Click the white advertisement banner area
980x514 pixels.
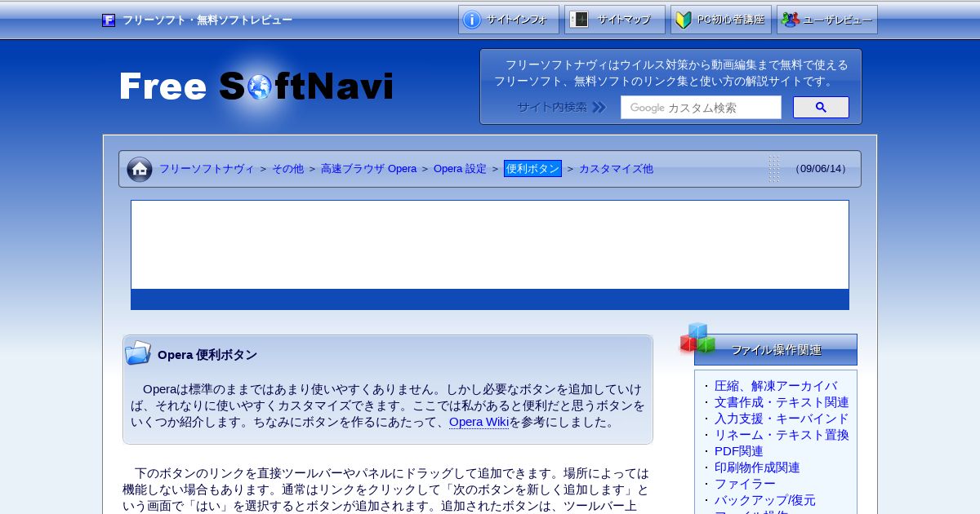[490, 245]
